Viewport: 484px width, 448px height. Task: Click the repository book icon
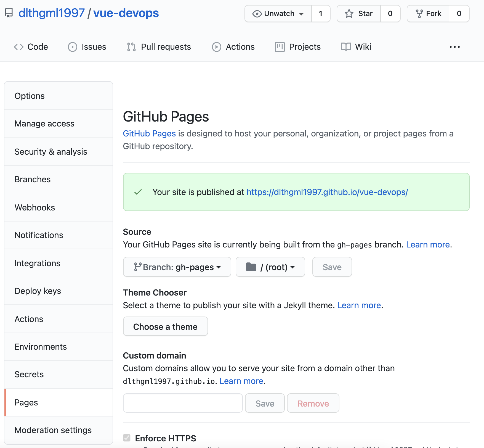pos(9,13)
